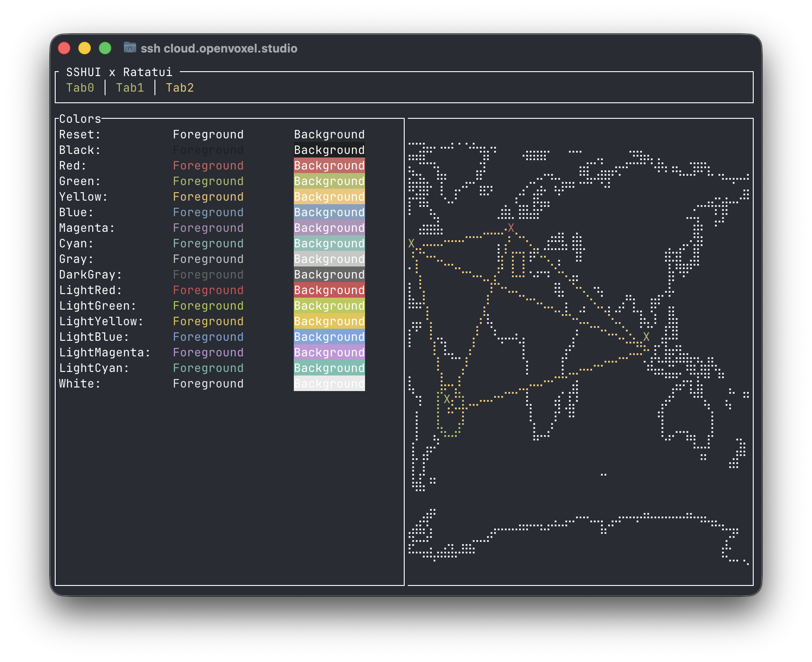This screenshot has height=662, width=812.
Task: Open the Tab2 tab
Action: pyautogui.click(x=180, y=88)
